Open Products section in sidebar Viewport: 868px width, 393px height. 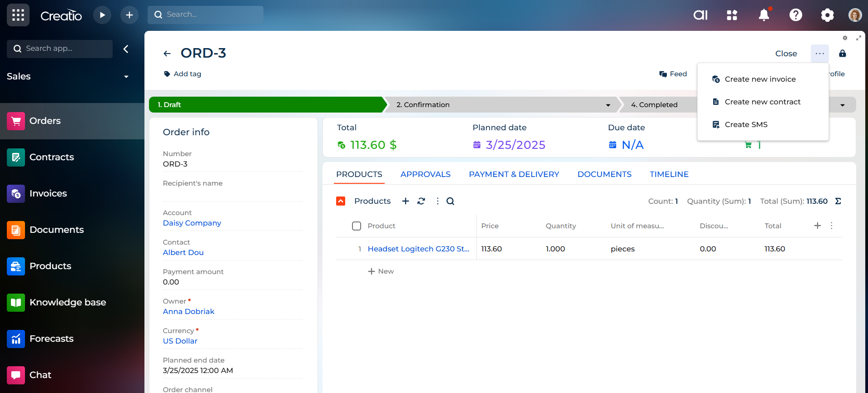point(72,266)
